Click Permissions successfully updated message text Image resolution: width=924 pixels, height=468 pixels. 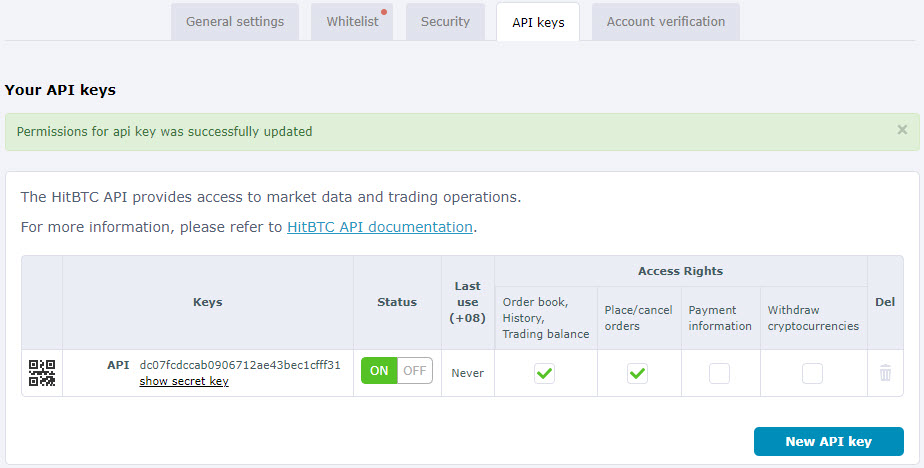(164, 131)
